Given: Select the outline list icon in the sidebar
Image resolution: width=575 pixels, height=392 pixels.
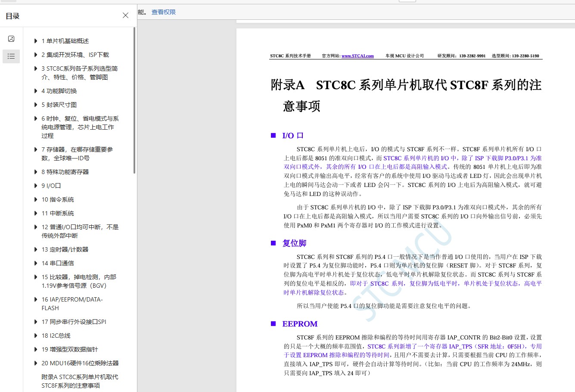Looking at the screenshot, I should click(11, 56).
